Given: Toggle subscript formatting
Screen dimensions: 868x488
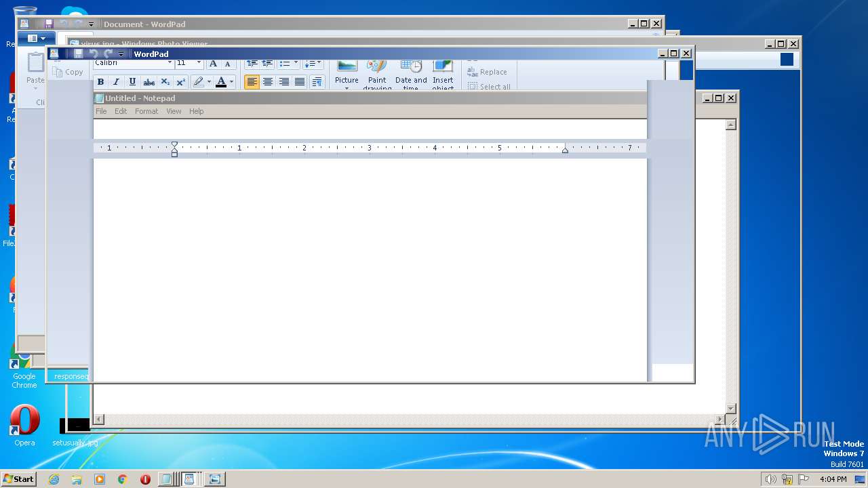Looking at the screenshot, I should [165, 82].
